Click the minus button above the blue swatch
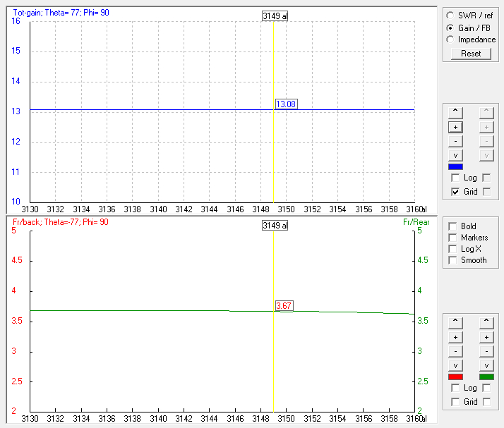The image size is (504, 428). pos(456,141)
